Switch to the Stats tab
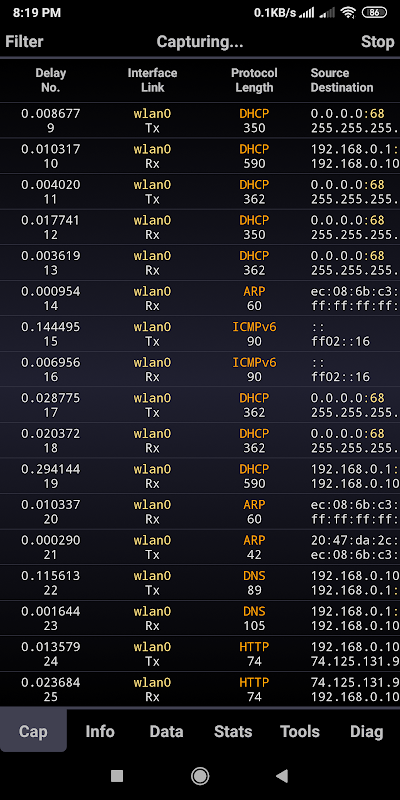Viewport: 400px width, 800px height. point(233,731)
